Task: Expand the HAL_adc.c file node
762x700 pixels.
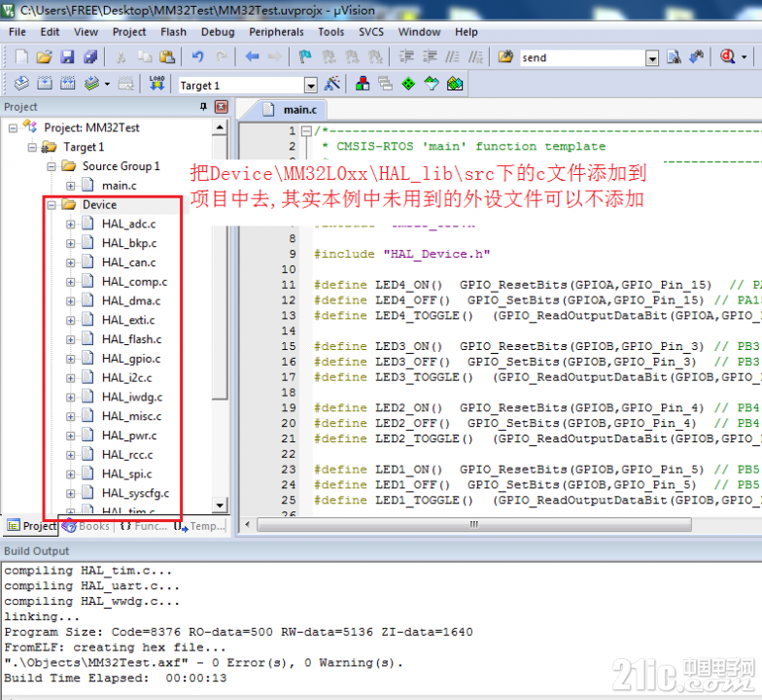Action: [70, 224]
